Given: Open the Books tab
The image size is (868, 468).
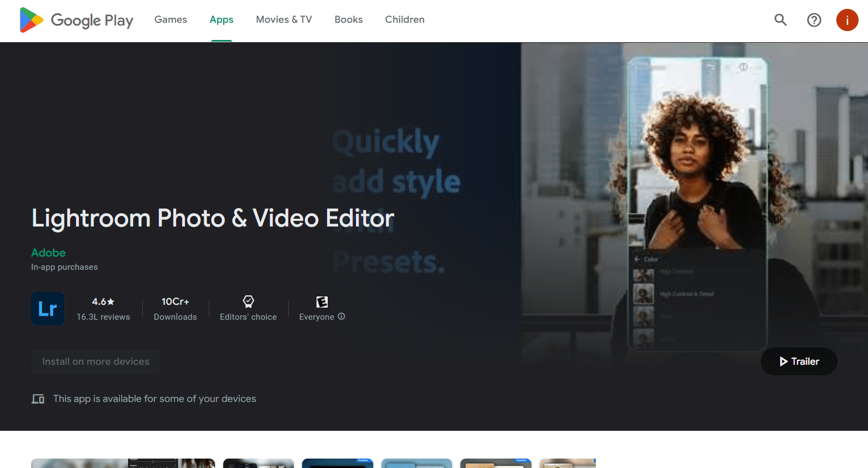Looking at the screenshot, I should [x=348, y=19].
